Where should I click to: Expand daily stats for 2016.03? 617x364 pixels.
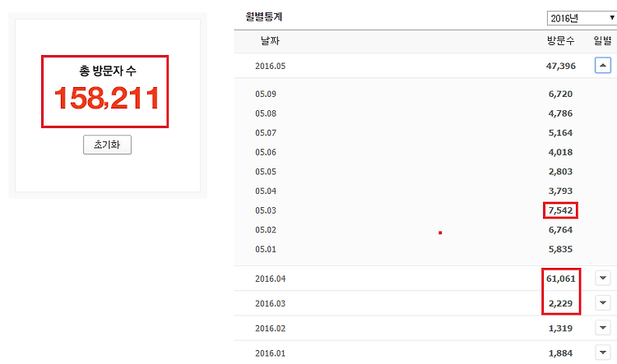(602, 302)
